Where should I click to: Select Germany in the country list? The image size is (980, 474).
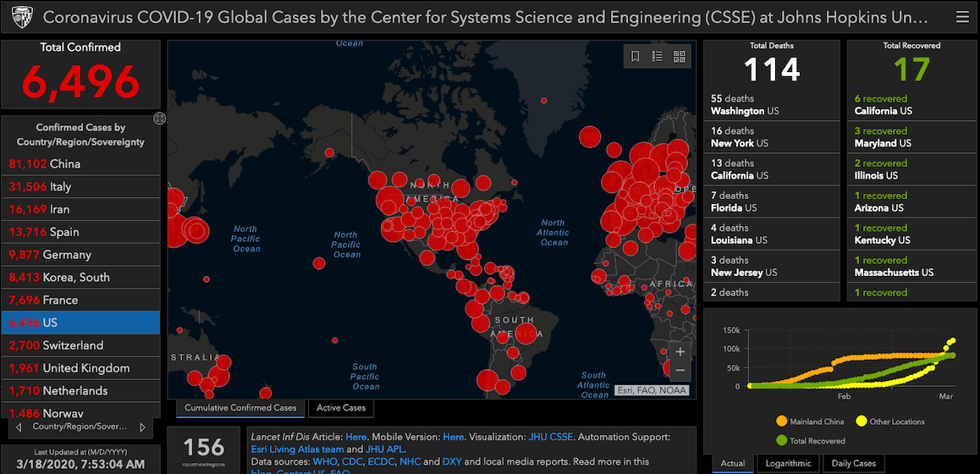80,255
